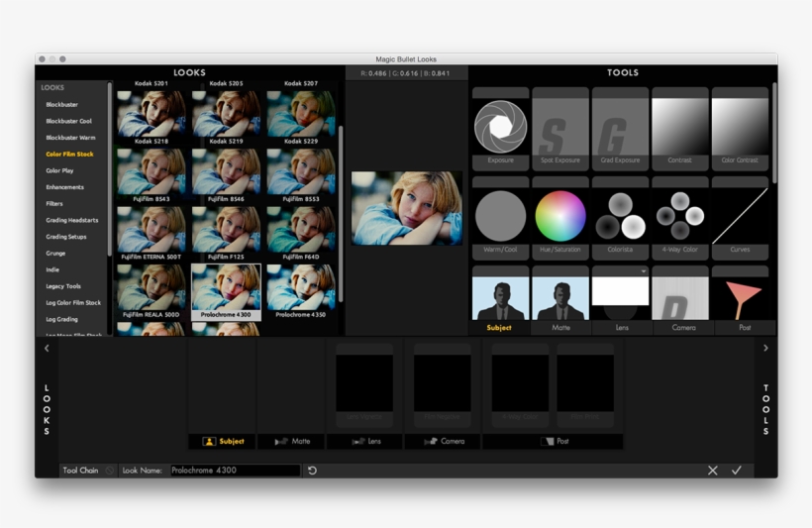Screen dimensions: 812x528
Task: Switch to Post tab in Tools panel
Action: click(x=745, y=328)
